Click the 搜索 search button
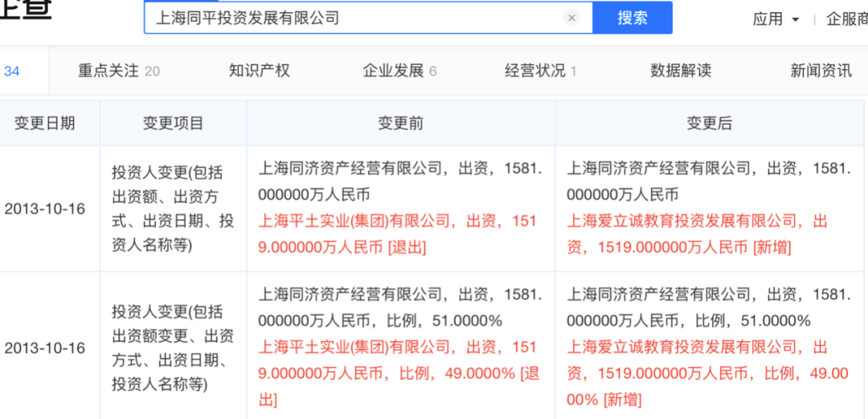The width and height of the screenshot is (868, 419). pos(633,18)
